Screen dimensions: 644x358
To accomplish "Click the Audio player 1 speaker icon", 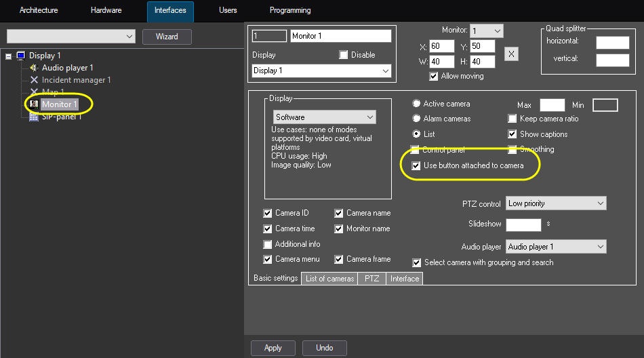I will tap(34, 68).
